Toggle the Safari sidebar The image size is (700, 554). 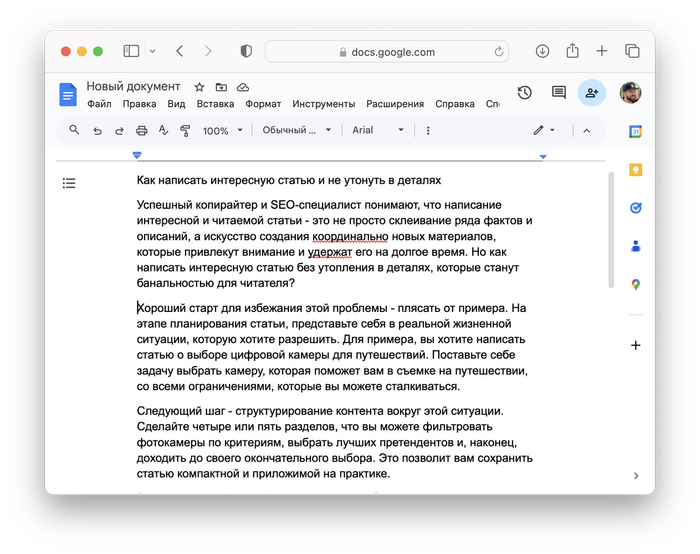131,51
